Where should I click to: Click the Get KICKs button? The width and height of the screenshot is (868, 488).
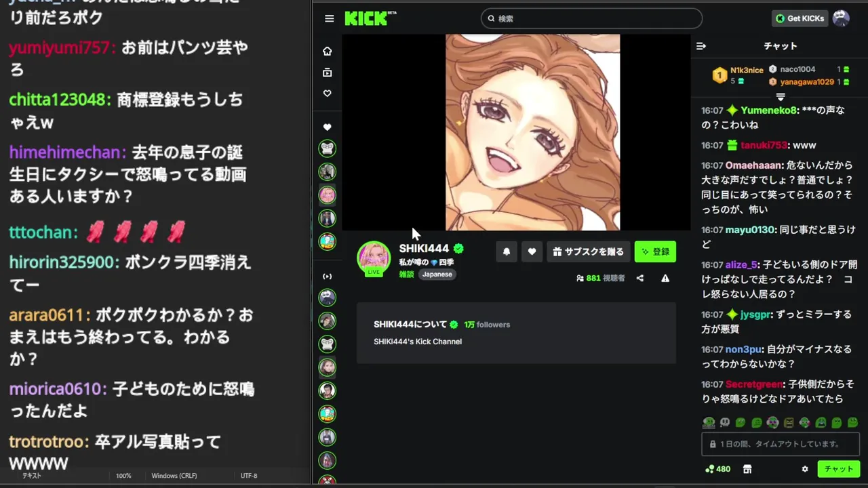[x=800, y=18]
